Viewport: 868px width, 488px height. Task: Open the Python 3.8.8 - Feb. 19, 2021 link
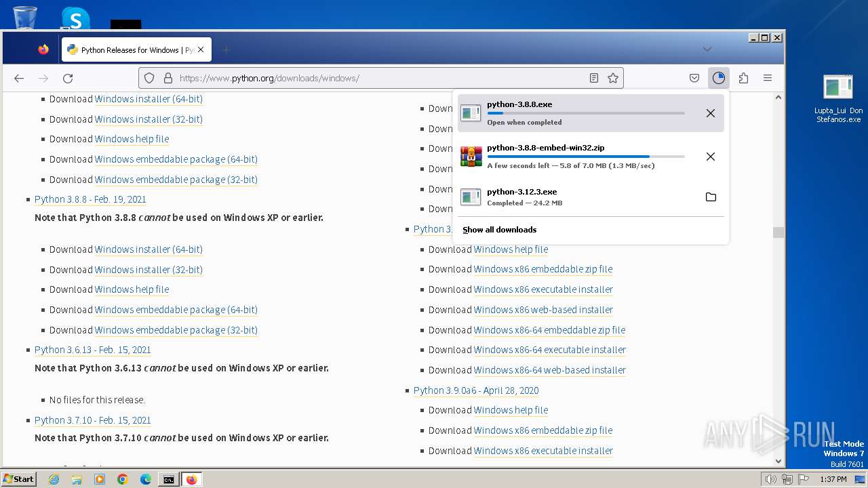(x=90, y=199)
